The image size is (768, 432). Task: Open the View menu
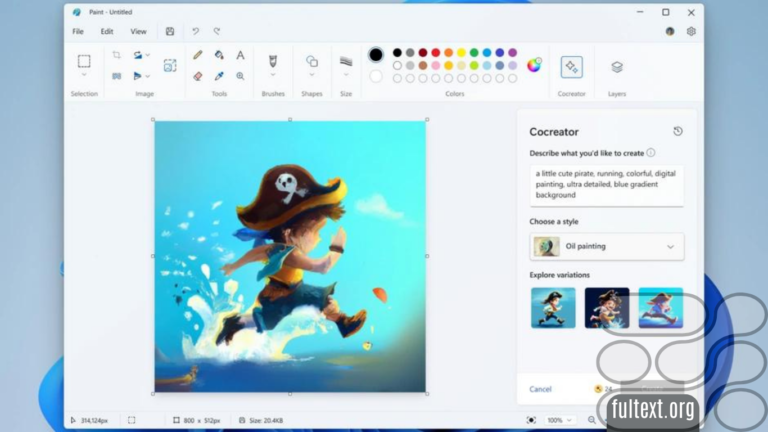(138, 31)
